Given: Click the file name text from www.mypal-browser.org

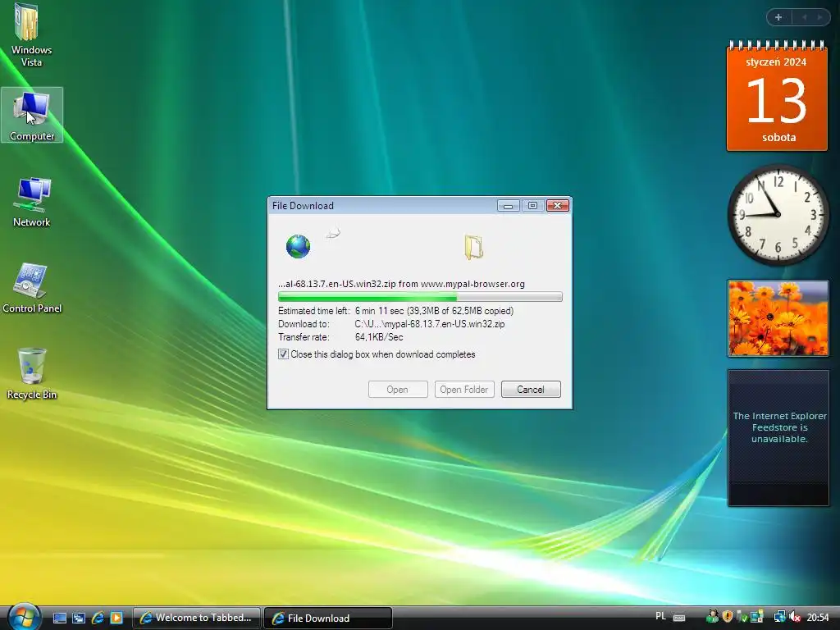Looking at the screenshot, I should (x=401, y=284).
